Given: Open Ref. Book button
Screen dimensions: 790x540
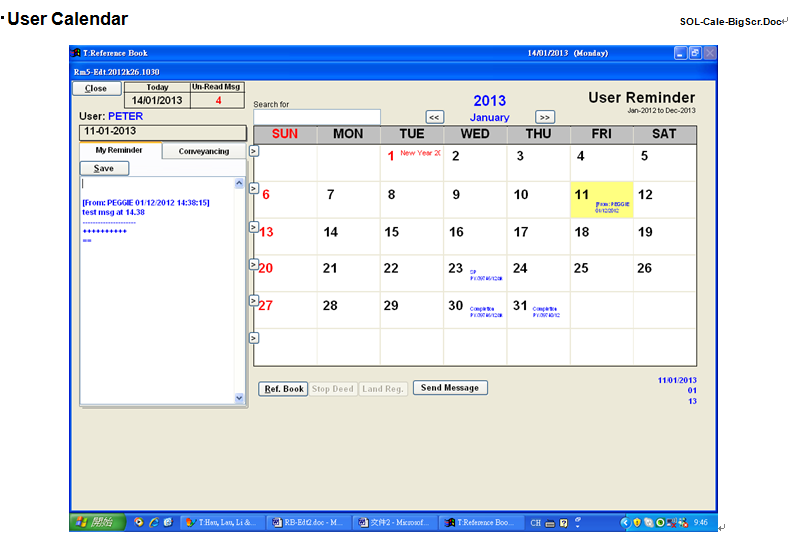Looking at the screenshot, I should click(x=283, y=389).
